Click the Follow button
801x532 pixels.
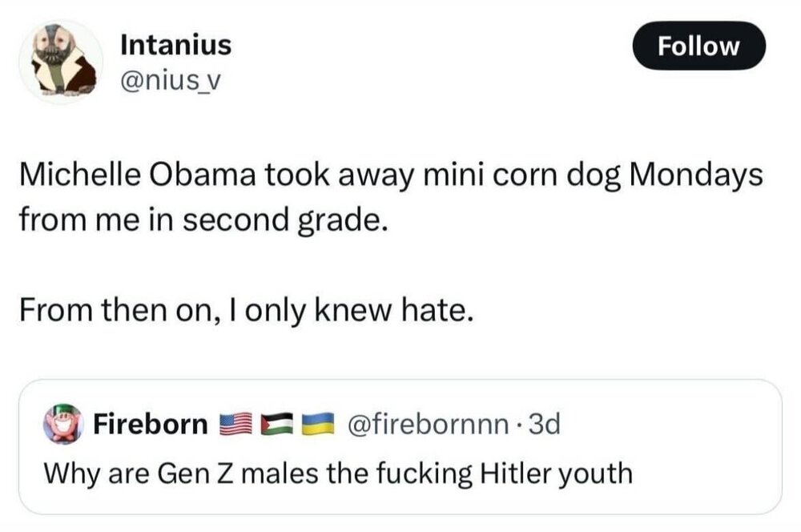click(698, 46)
